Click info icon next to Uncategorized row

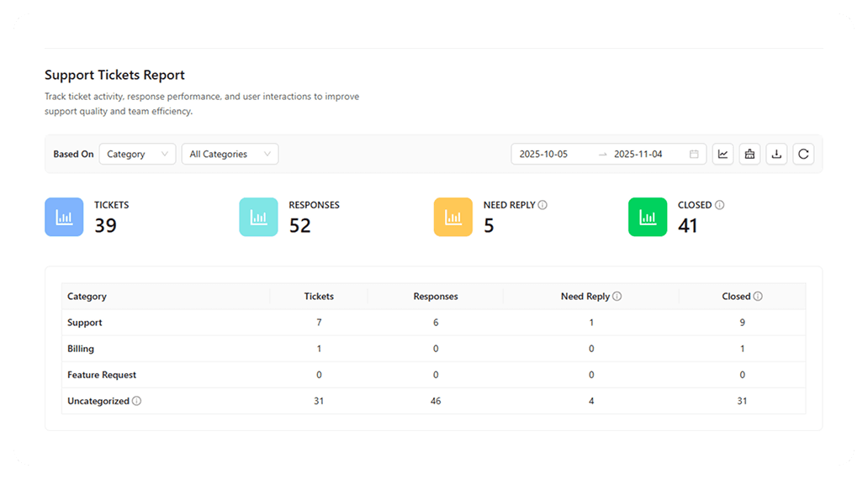(137, 402)
